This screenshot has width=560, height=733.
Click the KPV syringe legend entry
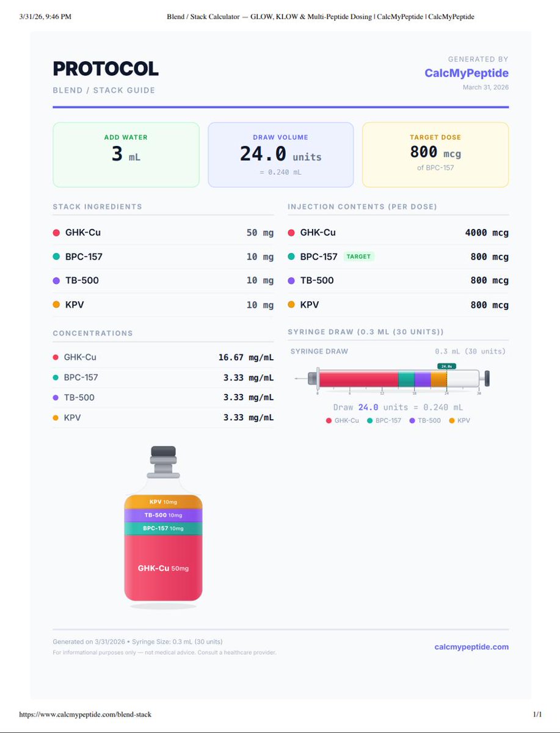[x=459, y=421]
